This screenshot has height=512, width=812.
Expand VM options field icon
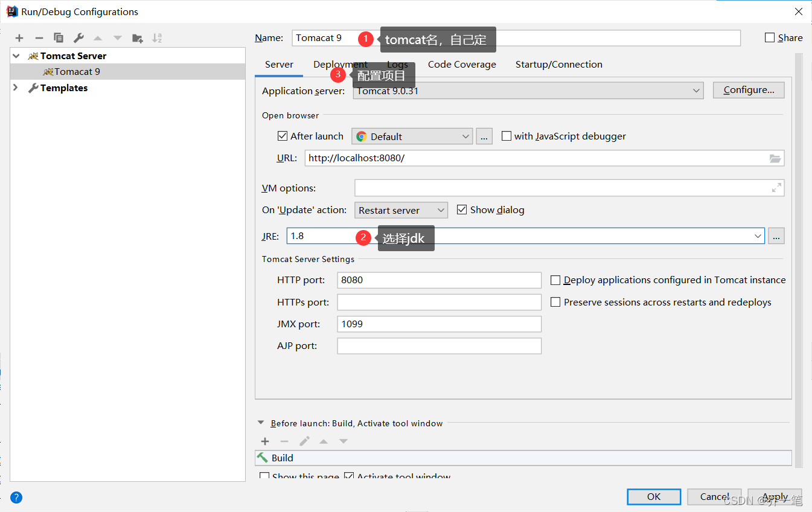point(777,188)
